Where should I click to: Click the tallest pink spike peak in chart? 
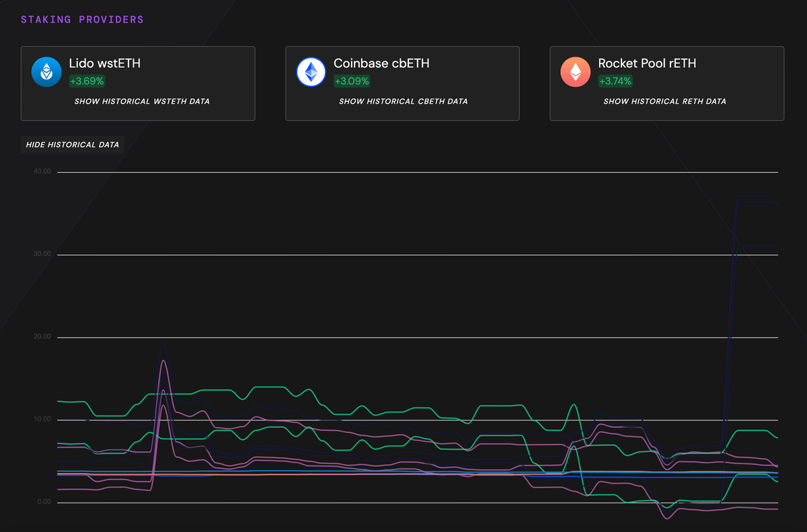[163, 361]
